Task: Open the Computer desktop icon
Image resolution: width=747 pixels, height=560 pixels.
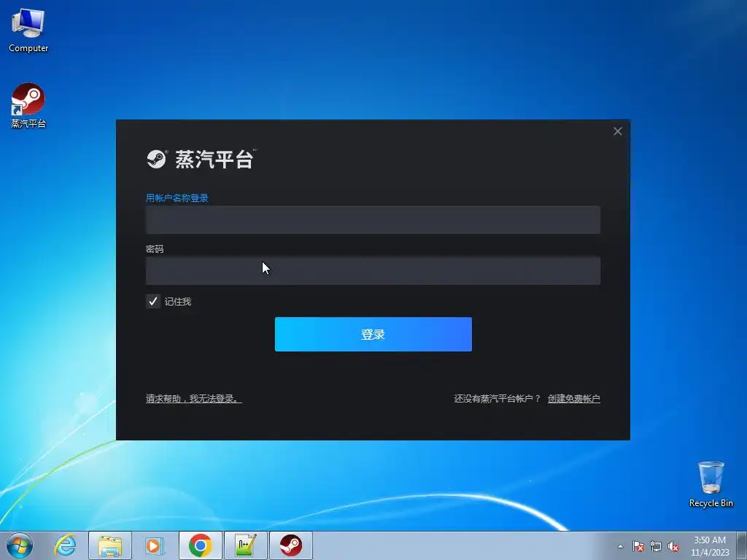Action: coord(28,31)
